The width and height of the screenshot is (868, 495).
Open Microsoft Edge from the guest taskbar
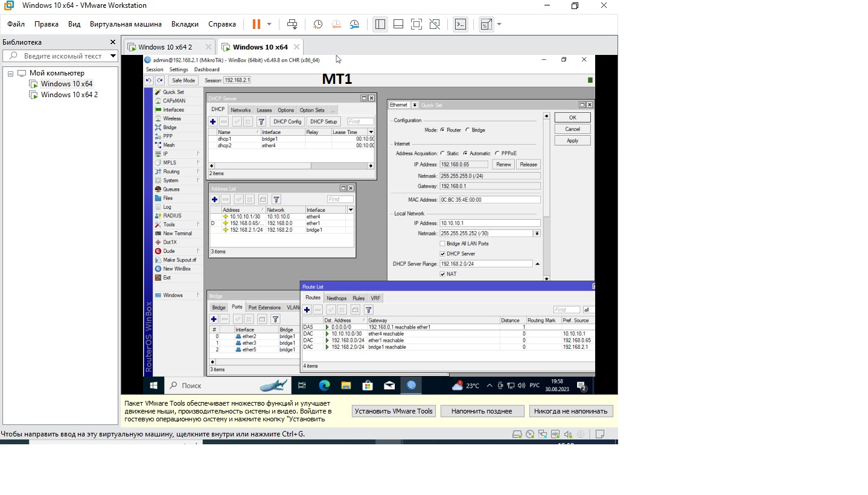click(324, 385)
